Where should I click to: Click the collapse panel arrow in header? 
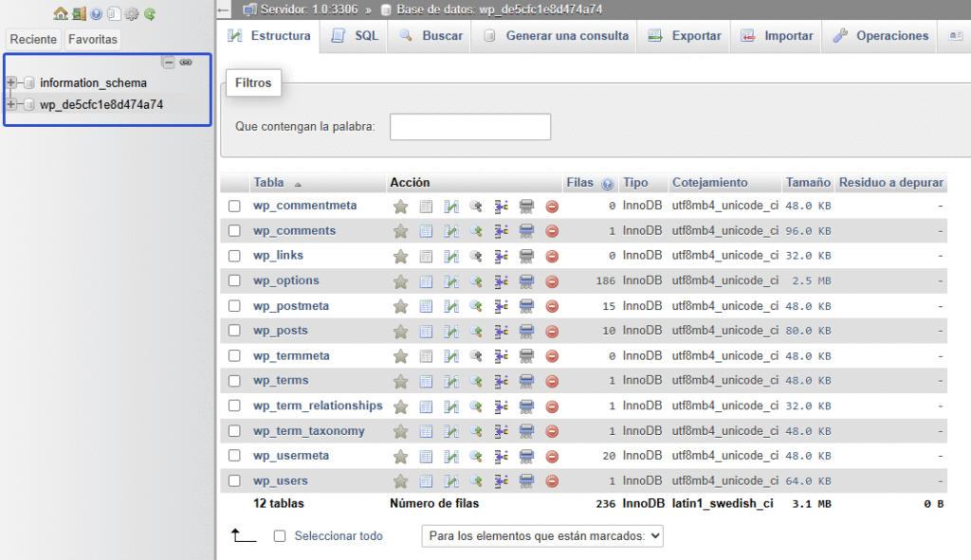tap(224, 9)
